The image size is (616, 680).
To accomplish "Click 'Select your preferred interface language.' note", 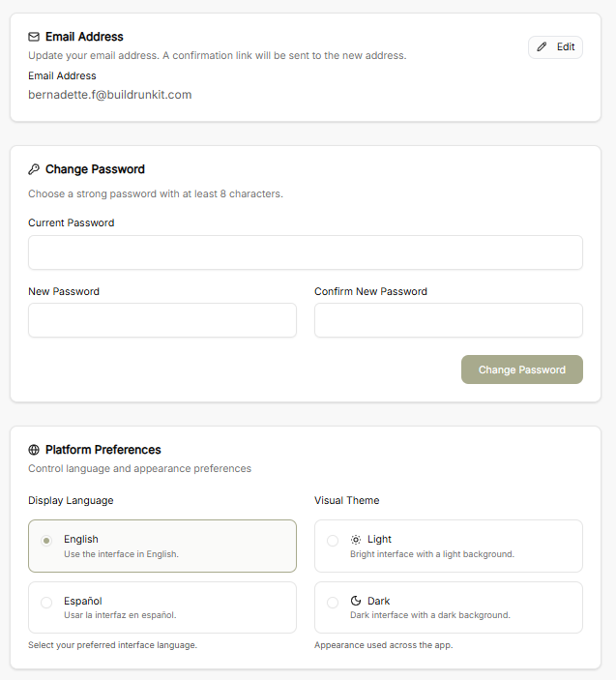I will point(113,645).
